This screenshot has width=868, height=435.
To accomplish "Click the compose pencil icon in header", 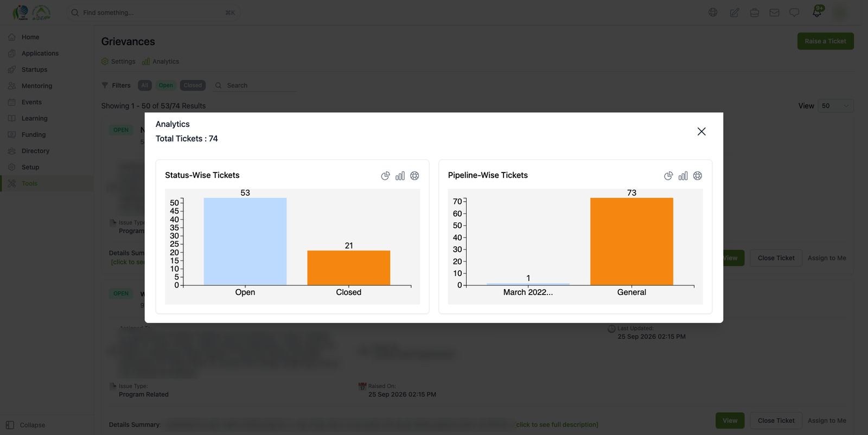I will pos(734,12).
